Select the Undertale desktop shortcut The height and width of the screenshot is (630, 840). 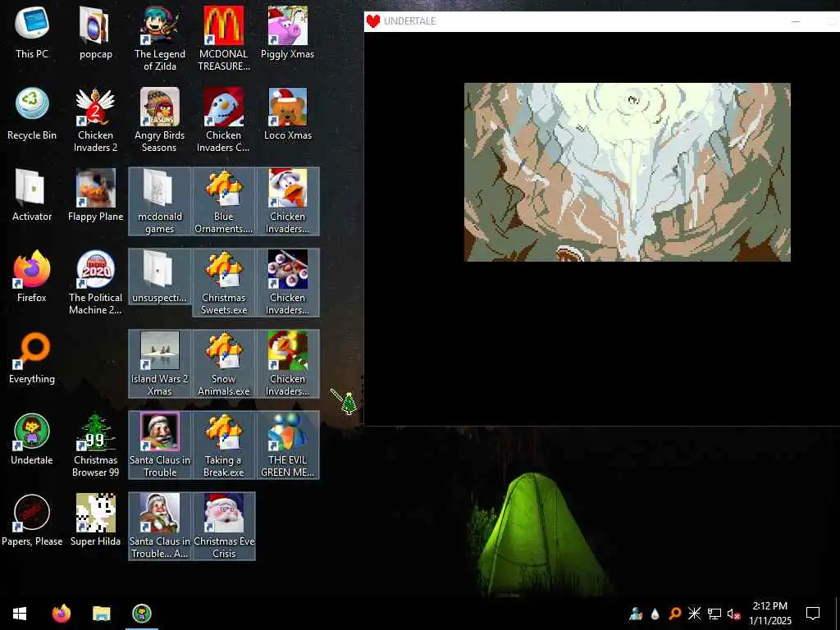(x=32, y=440)
